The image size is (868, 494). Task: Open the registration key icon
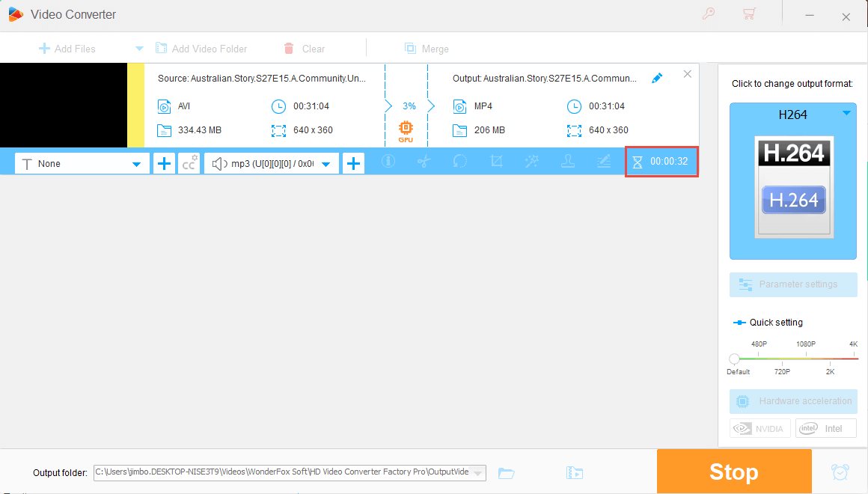[709, 13]
